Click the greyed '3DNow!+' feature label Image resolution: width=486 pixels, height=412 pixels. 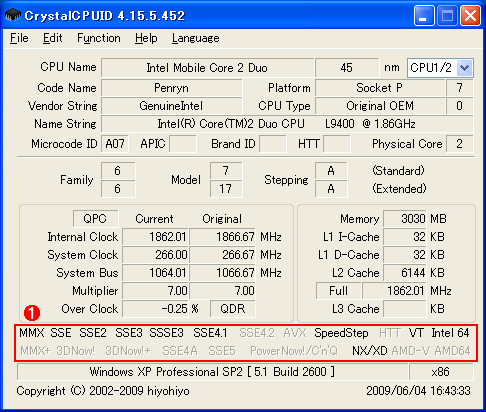tap(128, 351)
